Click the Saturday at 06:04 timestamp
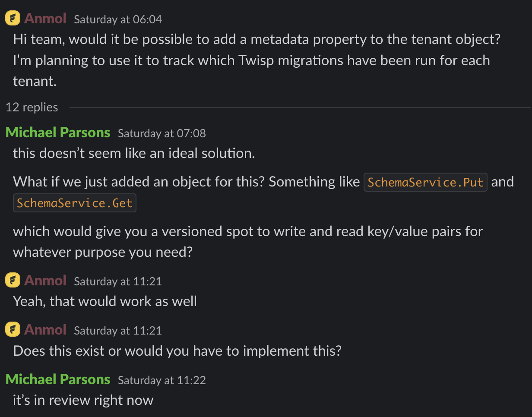532x417 pixels. 118,19
